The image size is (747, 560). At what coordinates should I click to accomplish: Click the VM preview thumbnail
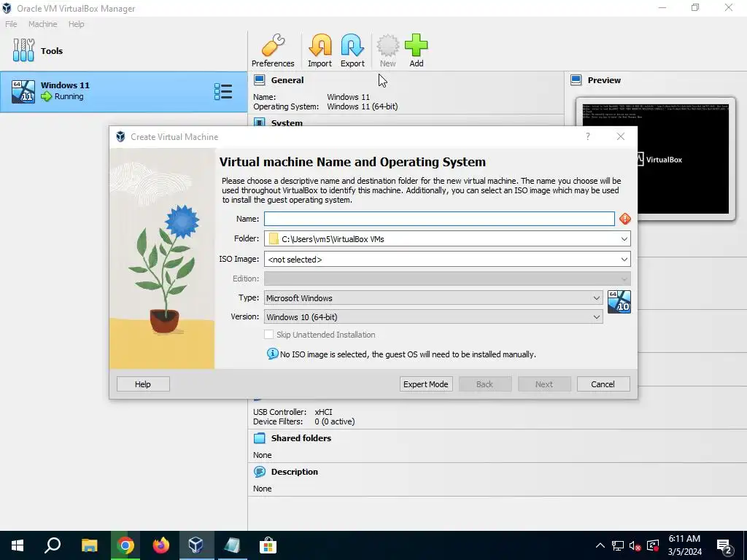click(x=655, y=158)
